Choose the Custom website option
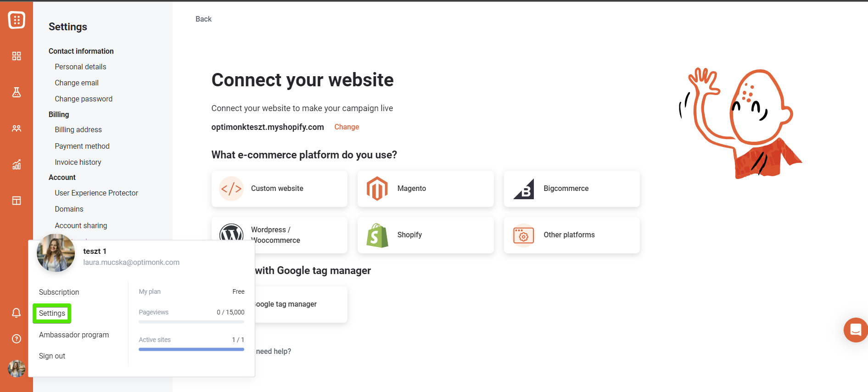This screenshot has height=392, width=868. pyautogui.click(x=279, y=189)
